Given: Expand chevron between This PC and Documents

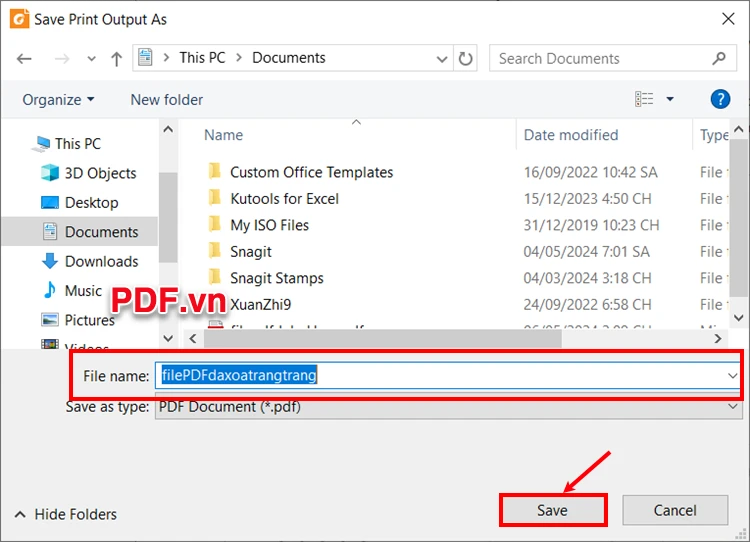Looking at the screenshot, I should pyautogui.click(x=239, y=58).
